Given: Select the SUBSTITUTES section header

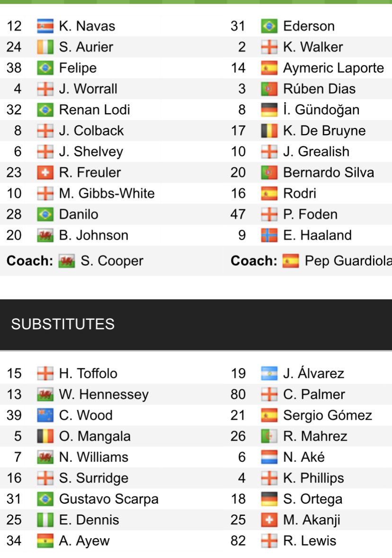Looking at the screenshot, I should 63,324.
